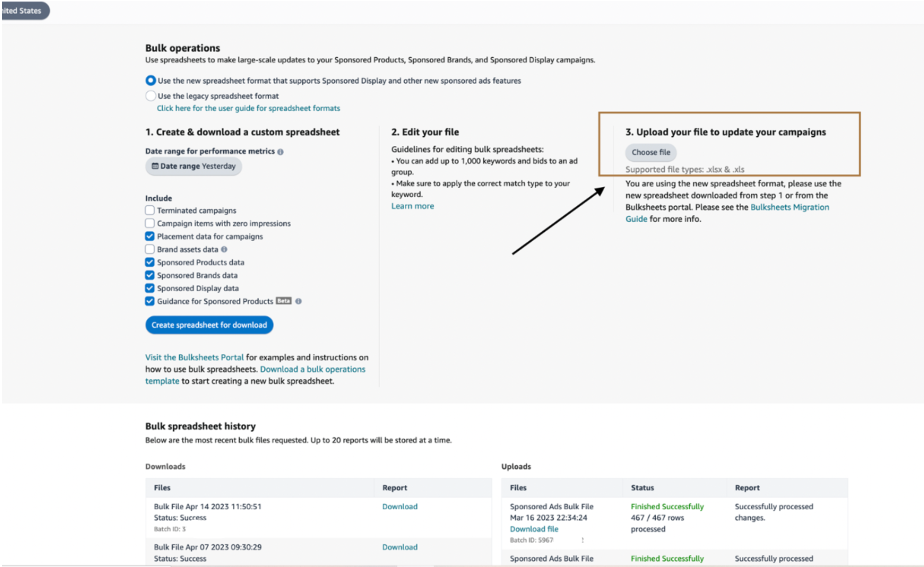
Task: Visit the Bulksheets Portal link
Action: click(x=194, y=358)
